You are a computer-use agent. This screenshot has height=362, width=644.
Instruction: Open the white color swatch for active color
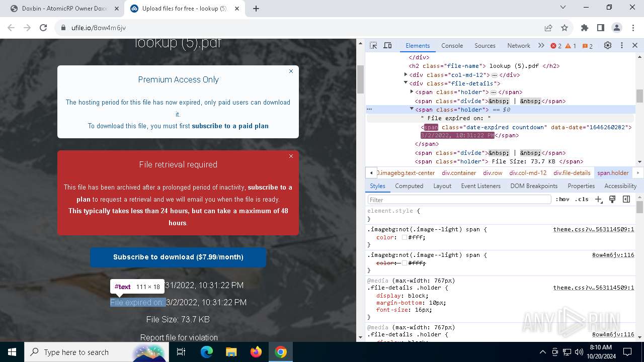[405, 237]
